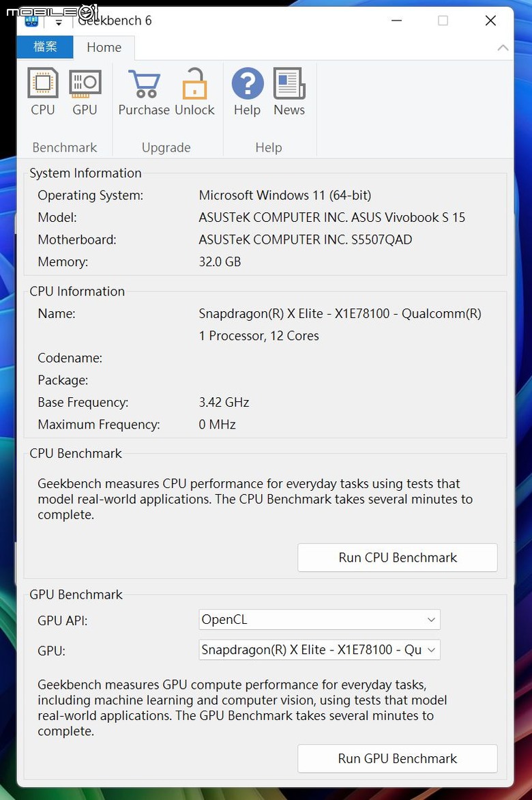Start the Run GPU Benchmark button
This screenshot has width=532, height=800.
click(398, 758)
